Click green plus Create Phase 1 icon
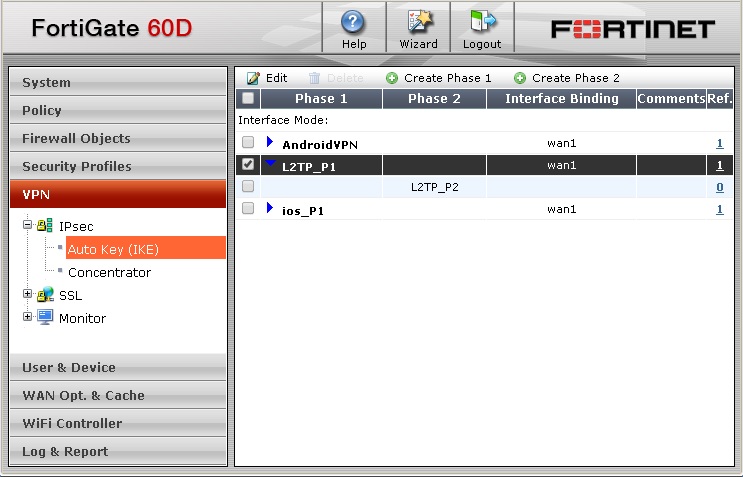Image resolution: width=743 pixels, height=477 pixels. click(x=392, y=78)
